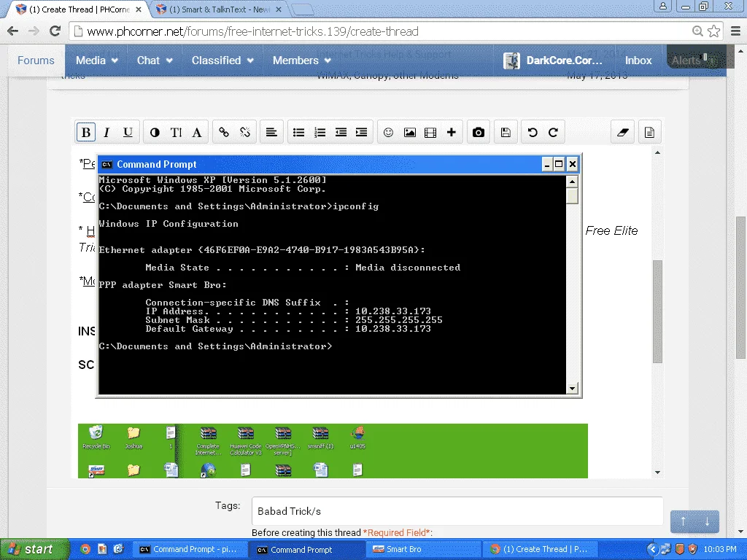The image size is (747, 560).
Task: Open DarkCore.Cor... user account menu
Action: (554, 61)
